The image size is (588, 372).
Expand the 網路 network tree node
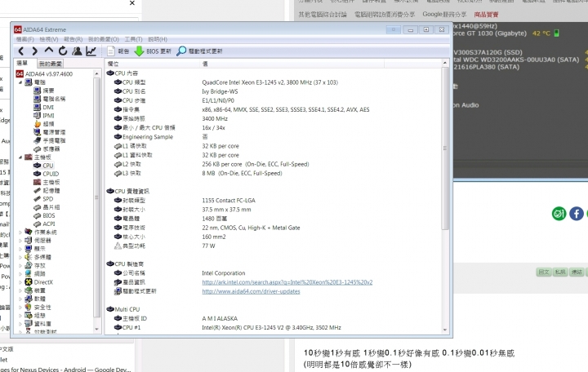(20, 274)
